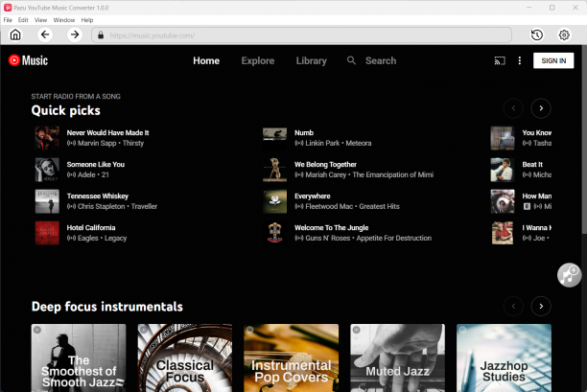Open the Traveller album link
This screenshot has height=392, width=587.
[144, 206]
